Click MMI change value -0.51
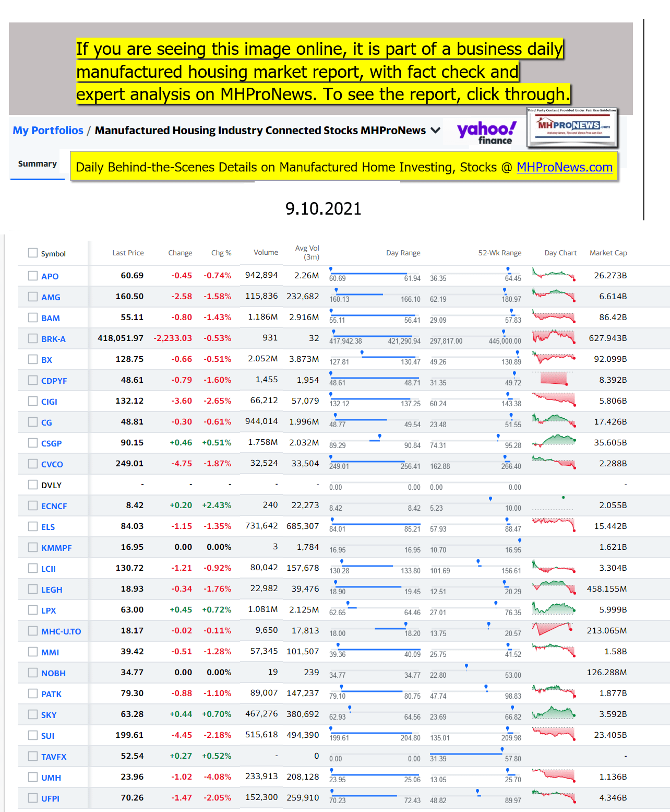 [182, 652]
